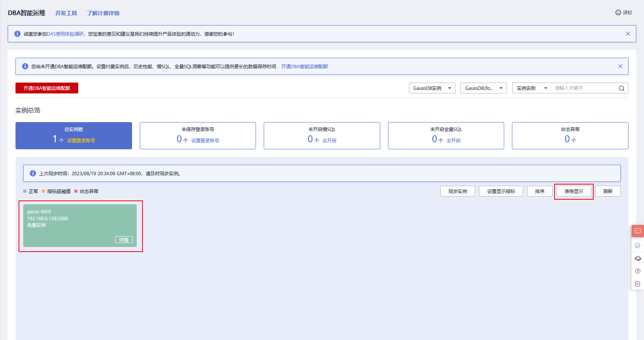Open the GaussDB实例 dropdown
The image size is (644, 340).
click(432, 88)
